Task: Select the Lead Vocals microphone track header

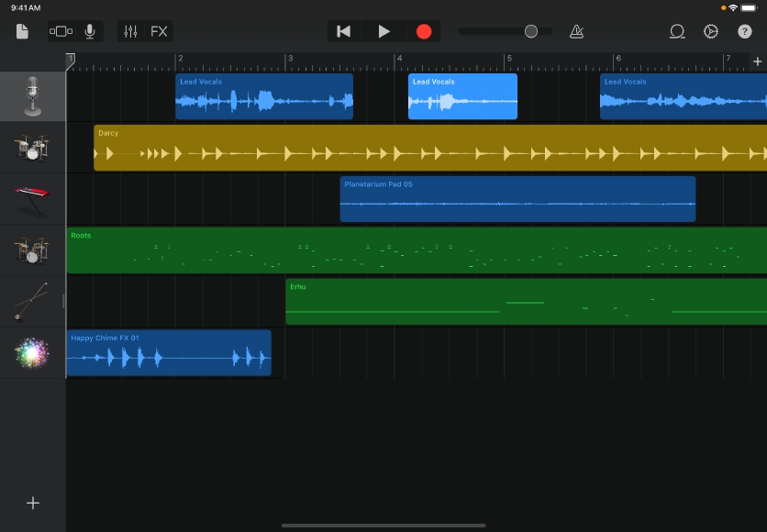Action: tap(33, 96)
